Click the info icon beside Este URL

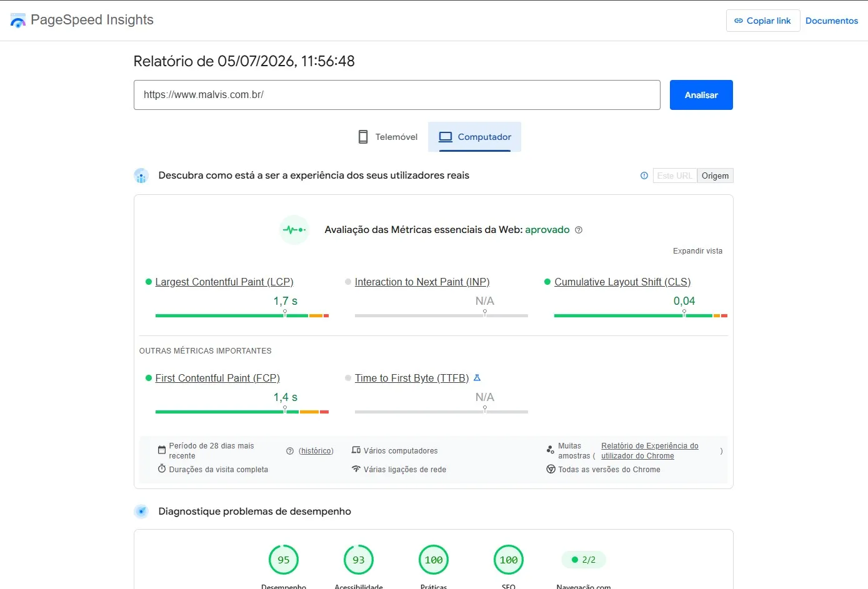[644, 176]
